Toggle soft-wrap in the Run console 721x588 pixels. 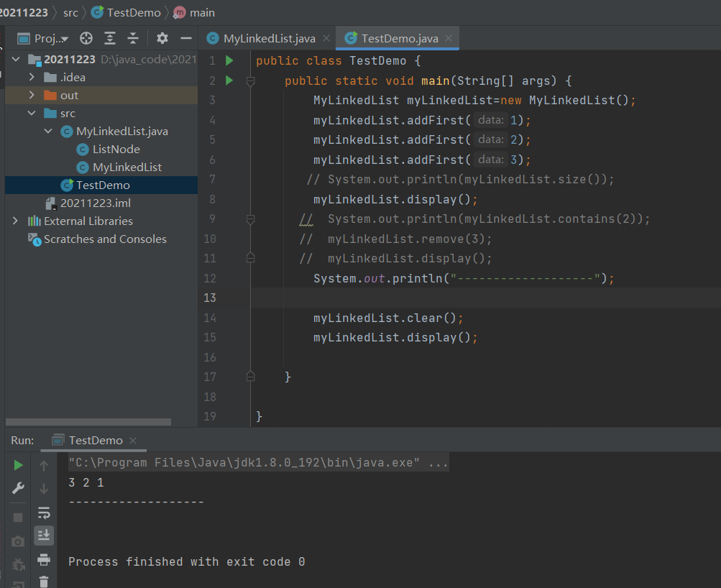click(44, 512)
